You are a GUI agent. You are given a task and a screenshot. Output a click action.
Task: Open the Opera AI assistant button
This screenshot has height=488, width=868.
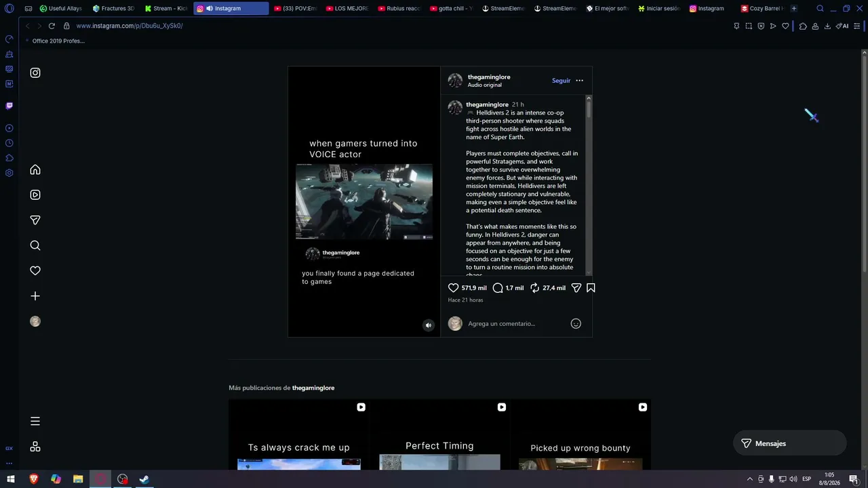(842, 26)
